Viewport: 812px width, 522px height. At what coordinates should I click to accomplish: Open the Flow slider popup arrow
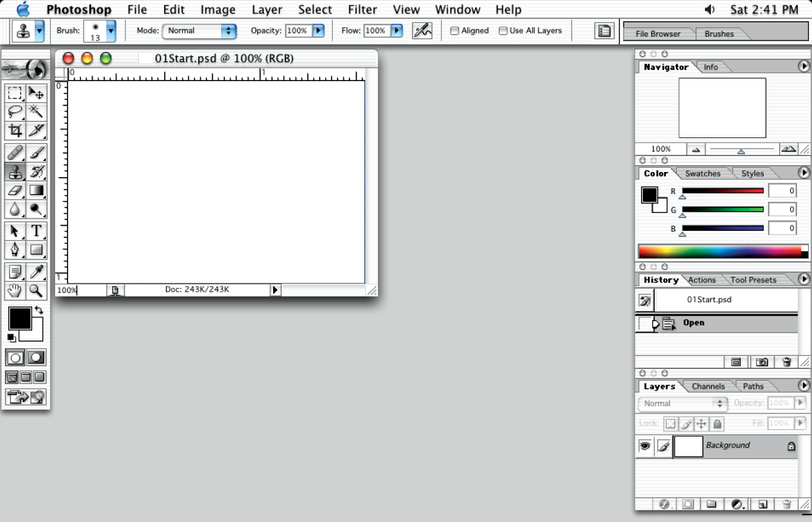397,30
